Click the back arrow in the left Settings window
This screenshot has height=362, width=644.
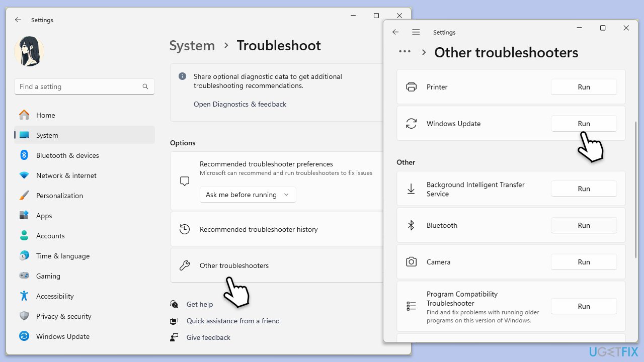18,20
